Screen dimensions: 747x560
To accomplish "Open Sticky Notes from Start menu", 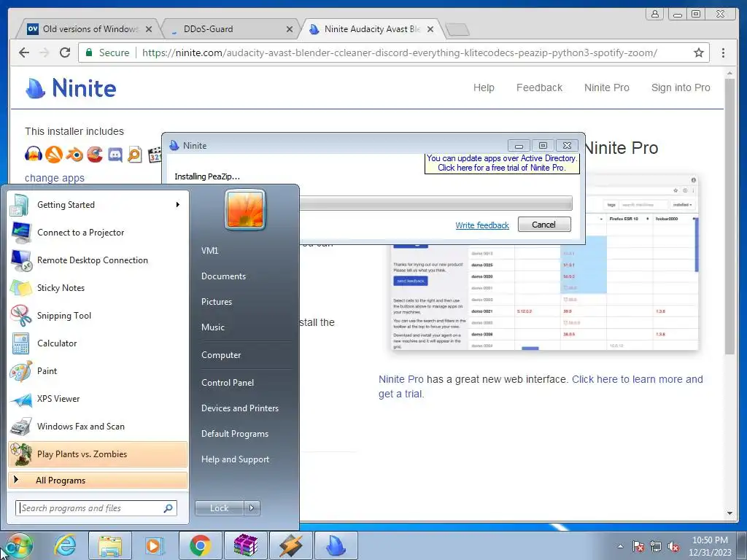I will tap(98, 287).
